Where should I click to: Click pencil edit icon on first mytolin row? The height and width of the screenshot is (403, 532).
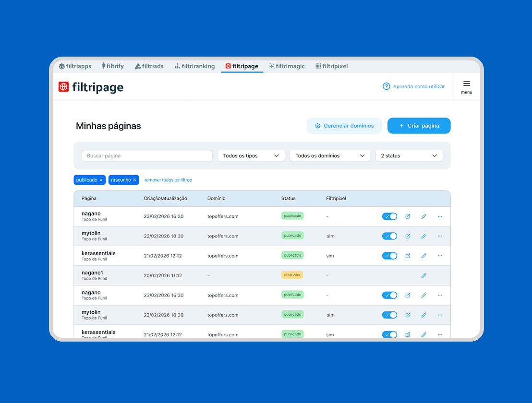[424, 236]
